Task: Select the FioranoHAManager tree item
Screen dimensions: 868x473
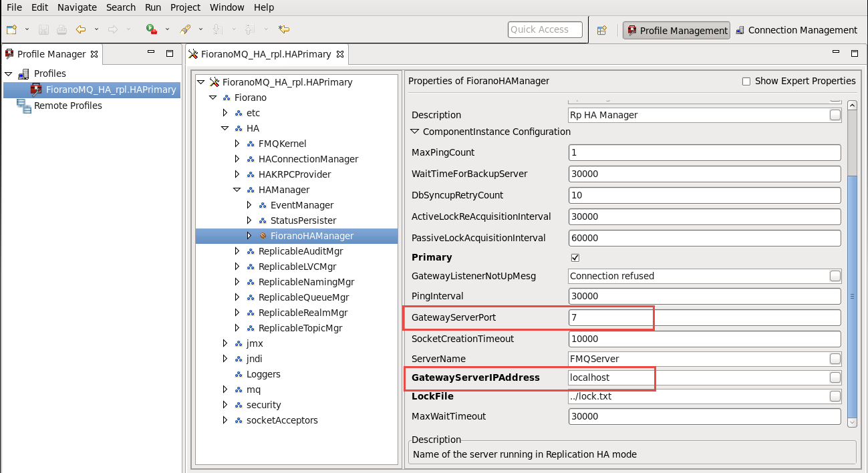Action: (297, 236)
